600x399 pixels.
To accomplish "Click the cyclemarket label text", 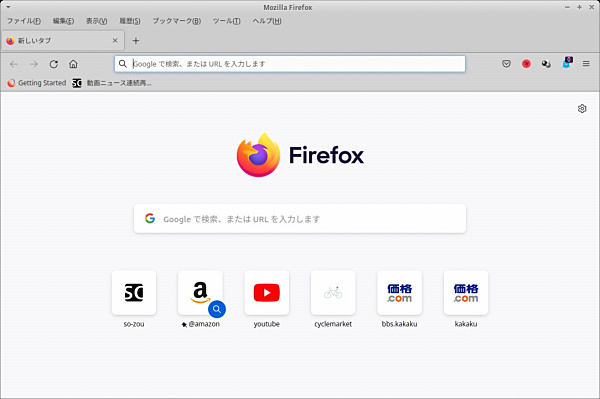I will pyautogui.click(x=333, y=324).
